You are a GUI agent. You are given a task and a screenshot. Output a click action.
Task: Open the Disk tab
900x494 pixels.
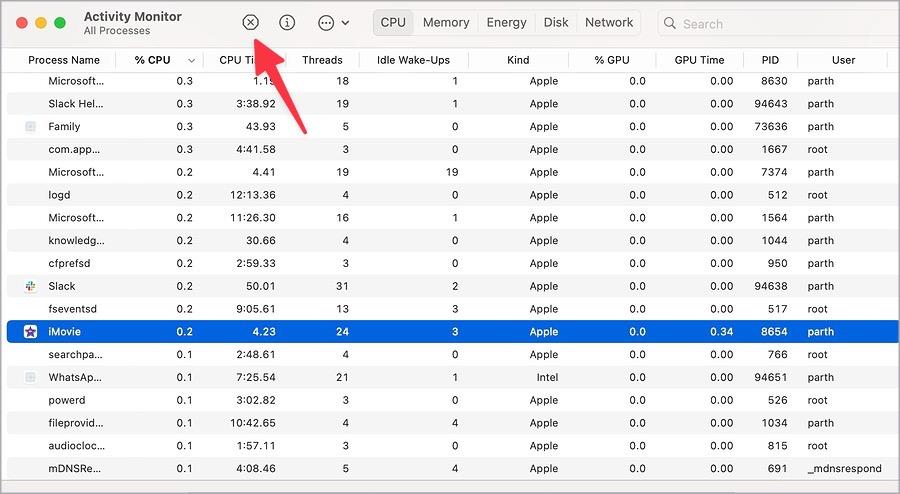pyautogui.click(x=556, y=22)
